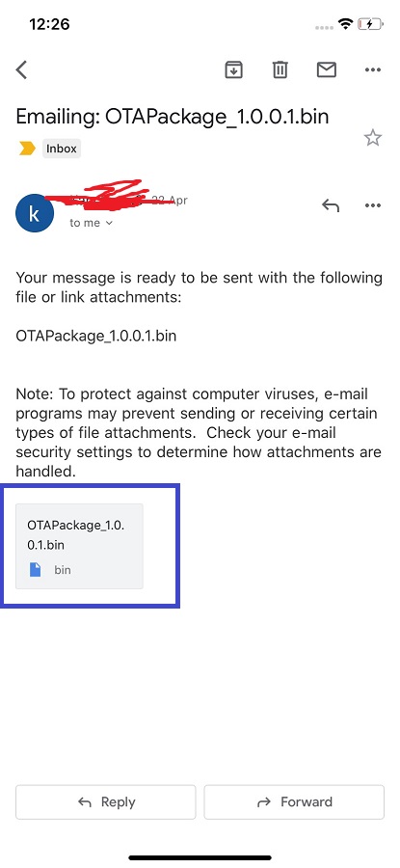The height and width of the screenshot is (868, 400).
Task: Click the Forward button at bottom
Action: (x=294, y=801)
